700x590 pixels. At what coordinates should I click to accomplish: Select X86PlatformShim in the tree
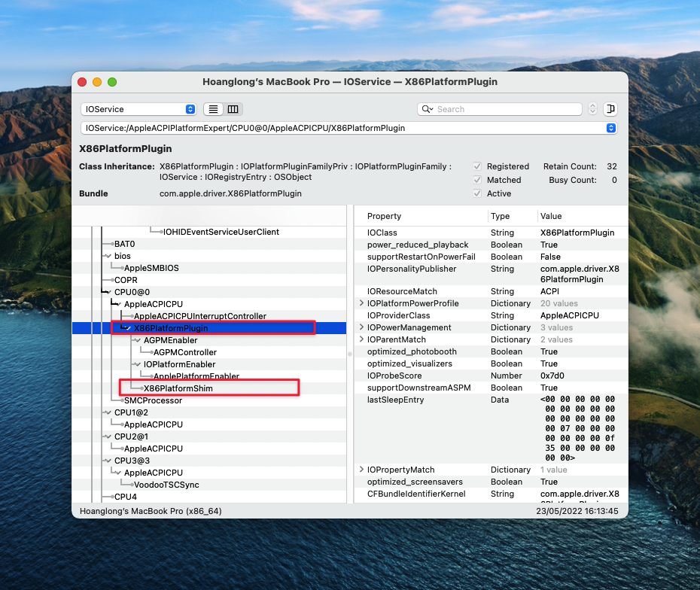178,388
